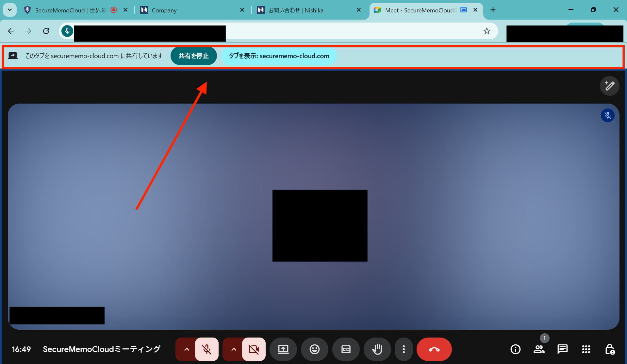Click the visual effects magic pen icon
This screenshot has width=627, height=364.
coord(609,86)
